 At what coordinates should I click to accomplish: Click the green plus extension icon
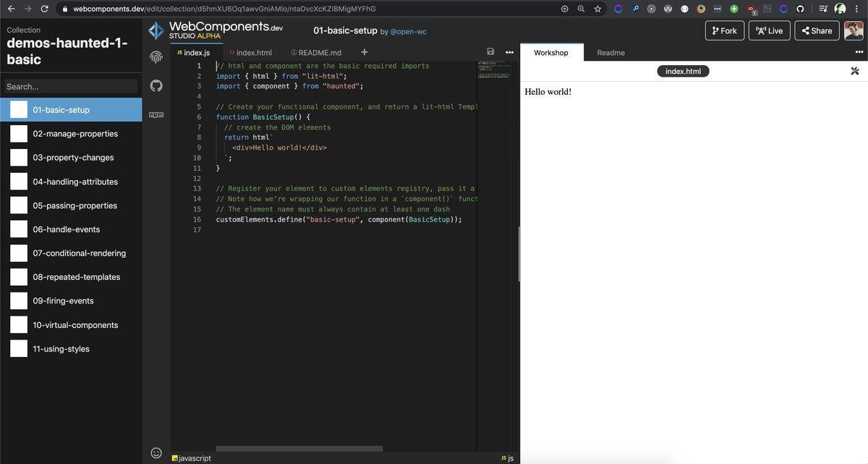(734, 9)
